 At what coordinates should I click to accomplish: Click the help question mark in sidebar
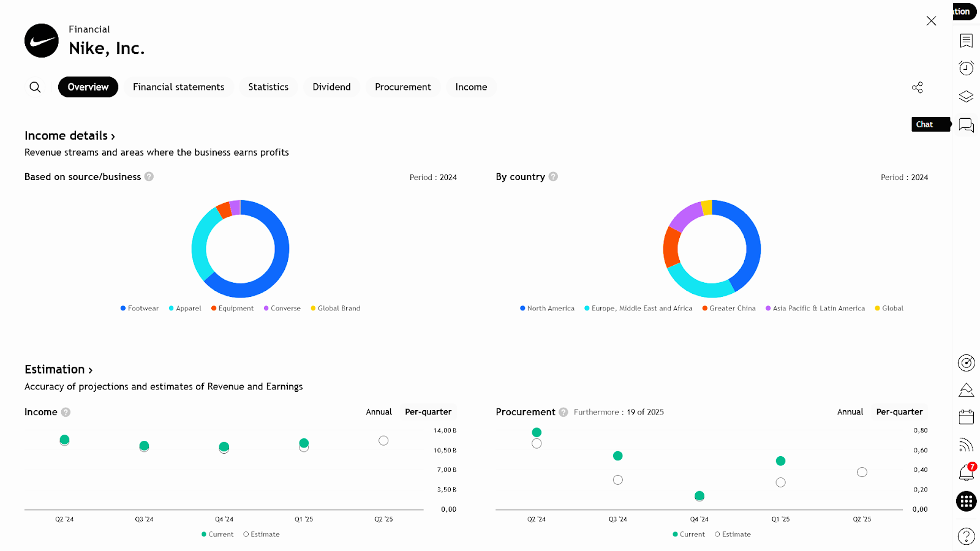(966, 536)
